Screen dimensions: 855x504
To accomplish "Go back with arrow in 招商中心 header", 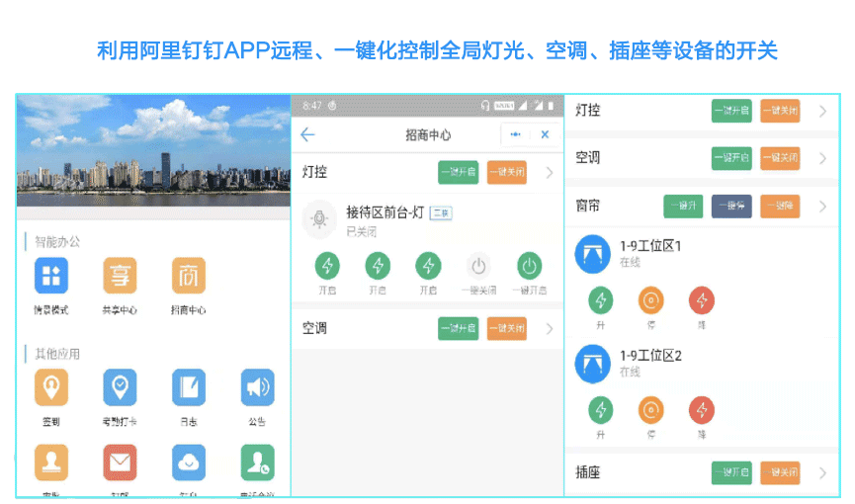I will (x=307, y=134).
